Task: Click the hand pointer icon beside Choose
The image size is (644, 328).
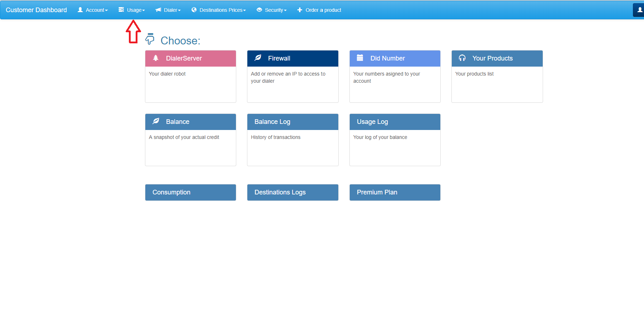Action: [150, 39]
